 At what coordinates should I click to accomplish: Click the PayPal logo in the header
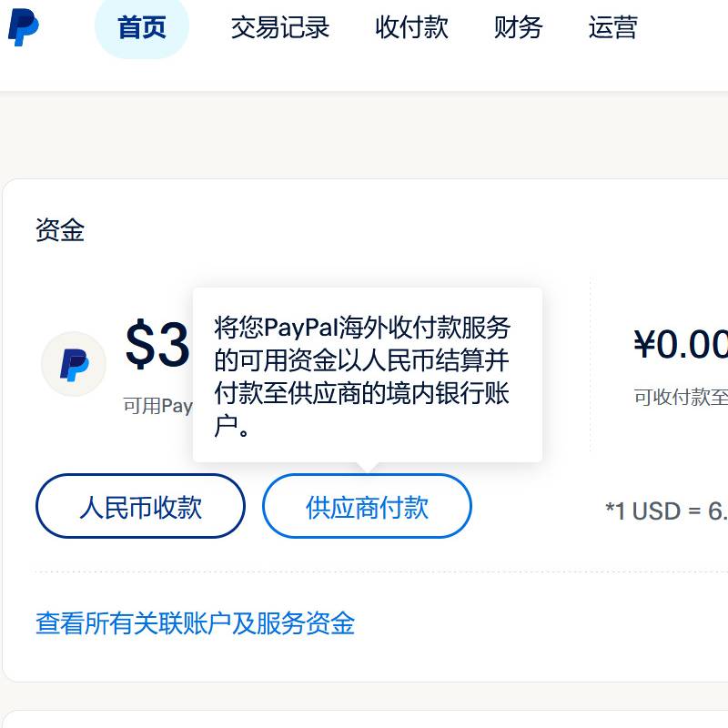pos(24,27)
